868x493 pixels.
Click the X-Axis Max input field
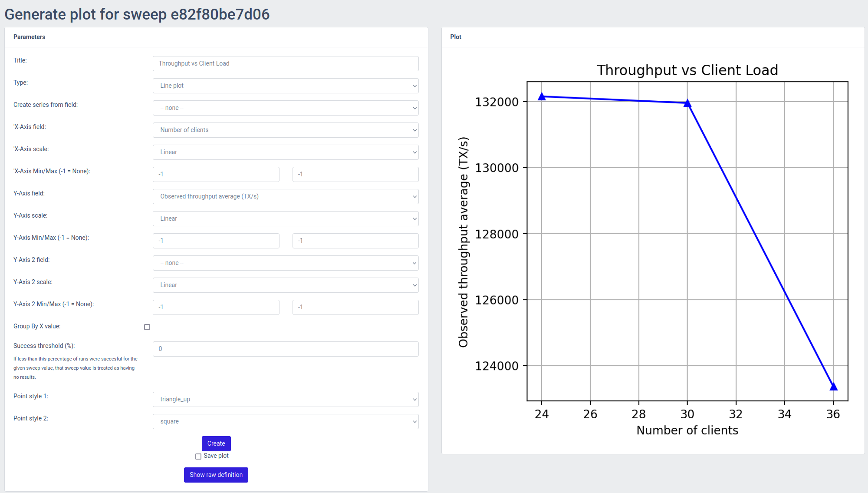click(355, 174)
